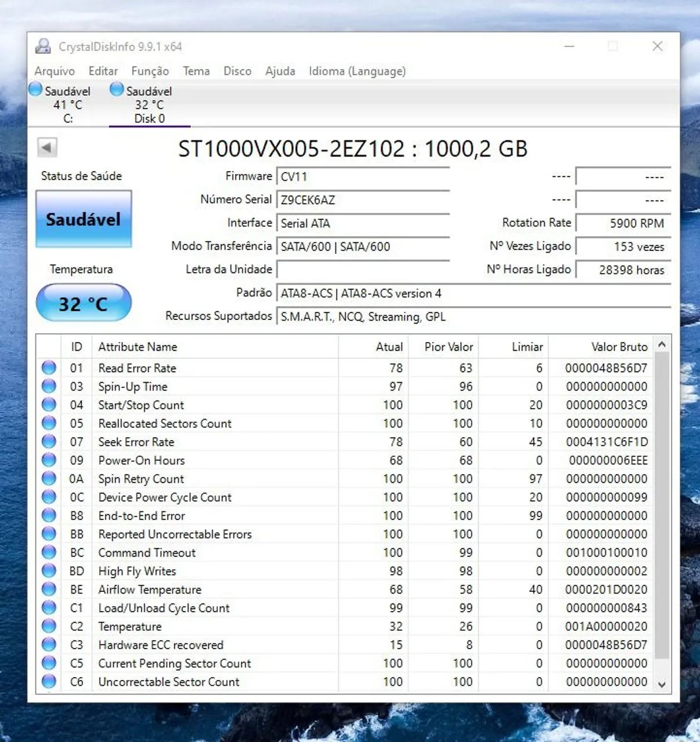Screen dimensions: 700x742
Task: Click Nº Horas Ligado field 28398 horas
Action: 623,270
